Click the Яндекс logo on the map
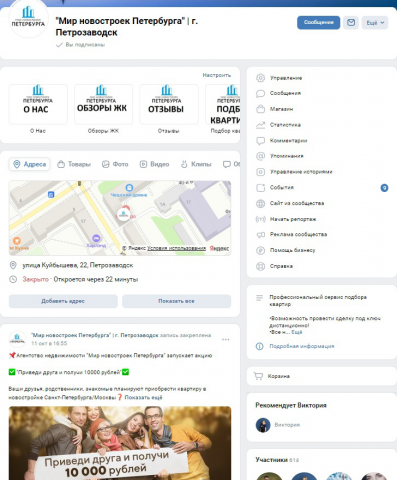This screenshot has height=480, width=397. [219, 248]
